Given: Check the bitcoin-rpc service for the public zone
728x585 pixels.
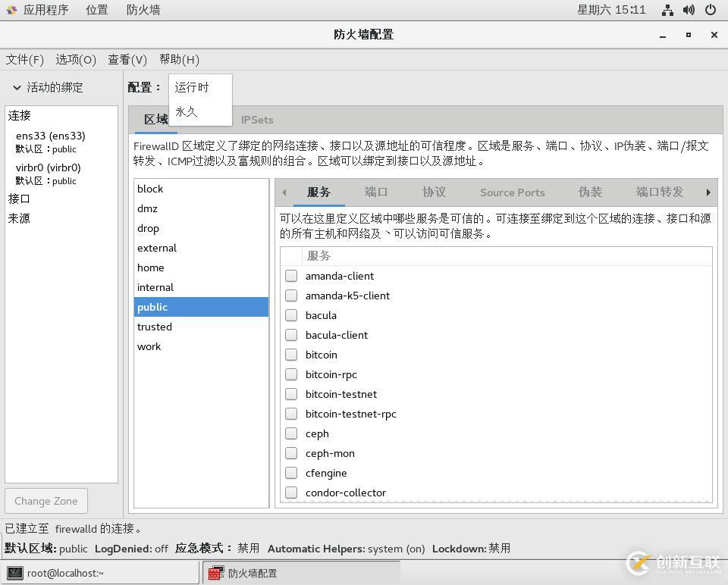Looking at the screenshot, I should click(x=291, y=374).
